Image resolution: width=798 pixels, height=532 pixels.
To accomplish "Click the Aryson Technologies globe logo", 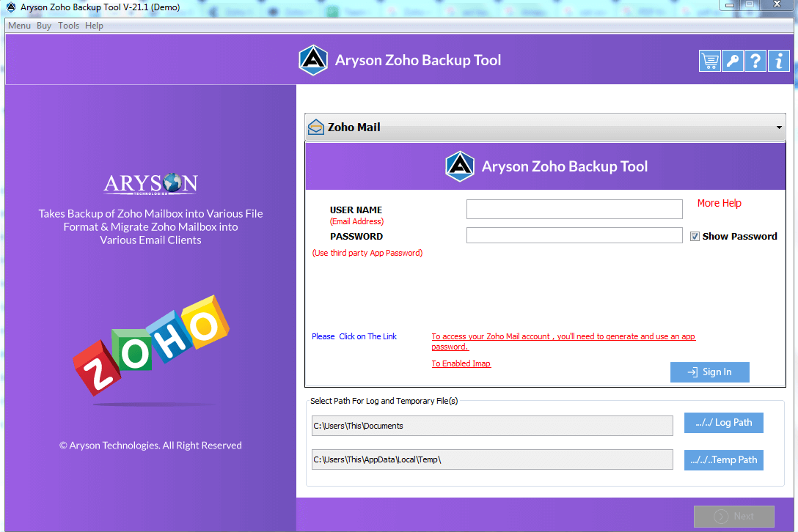I will pyautogui.click(x=150, y=184).
